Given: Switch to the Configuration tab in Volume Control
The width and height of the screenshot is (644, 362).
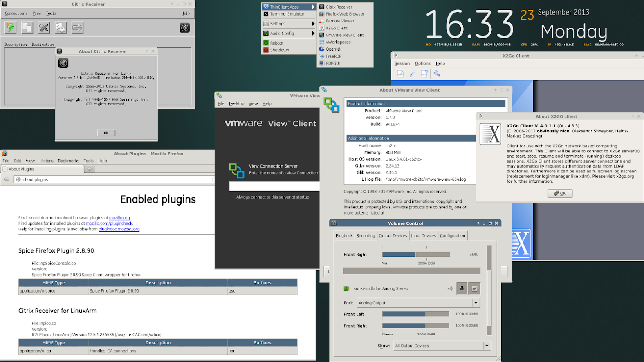Looking at the screenshot, I should 452,235.
